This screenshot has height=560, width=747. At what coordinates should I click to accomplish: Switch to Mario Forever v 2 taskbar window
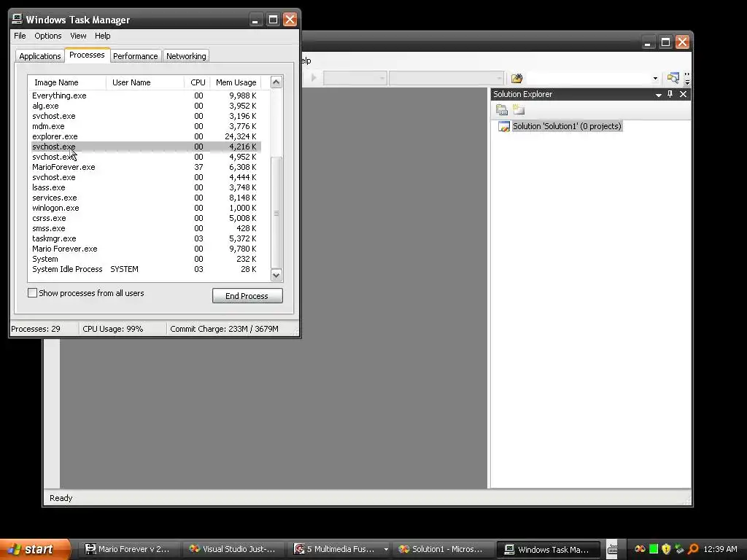[129, 549]
